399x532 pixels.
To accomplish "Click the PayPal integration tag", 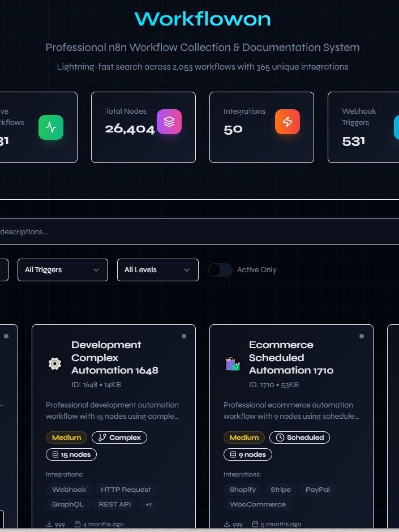I will click(x=318, y=490).
